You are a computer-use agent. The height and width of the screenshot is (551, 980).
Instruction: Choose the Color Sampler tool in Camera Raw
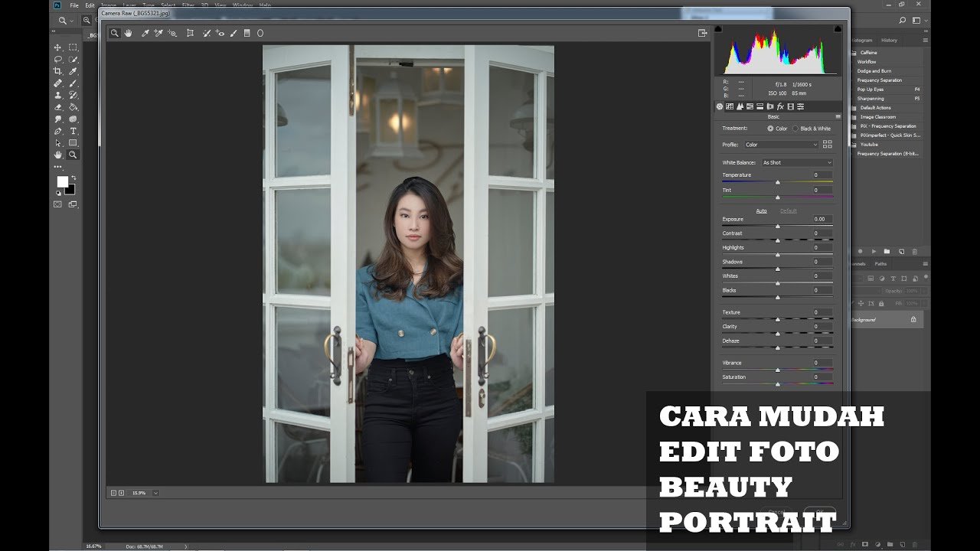(x=158, y=33)
